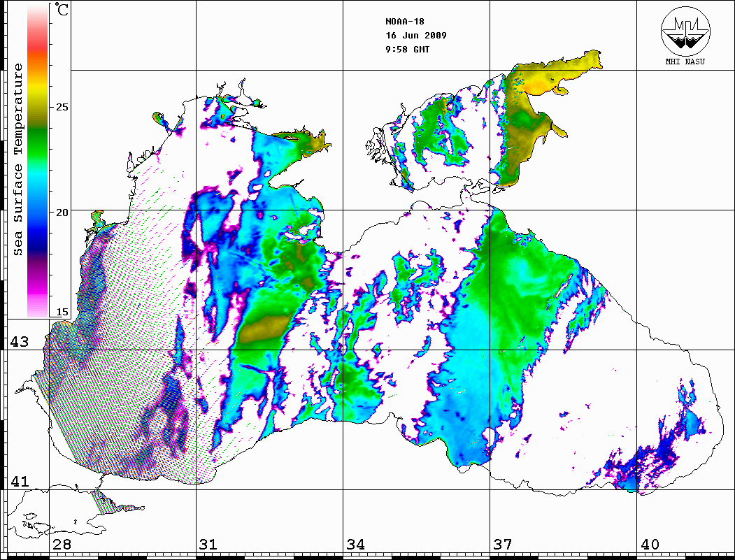
Task: Select the 'Sea Surface Temperature' vertical title
Action: pos(17,159)
